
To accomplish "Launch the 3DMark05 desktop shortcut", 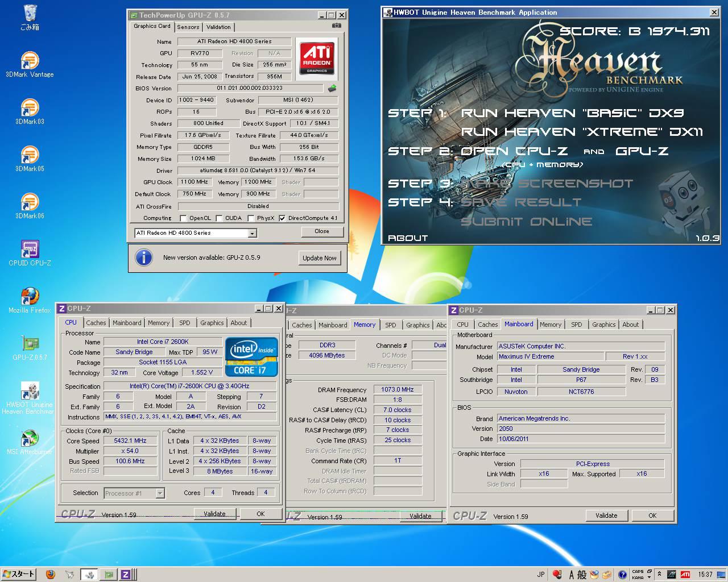I will point(30,159).
